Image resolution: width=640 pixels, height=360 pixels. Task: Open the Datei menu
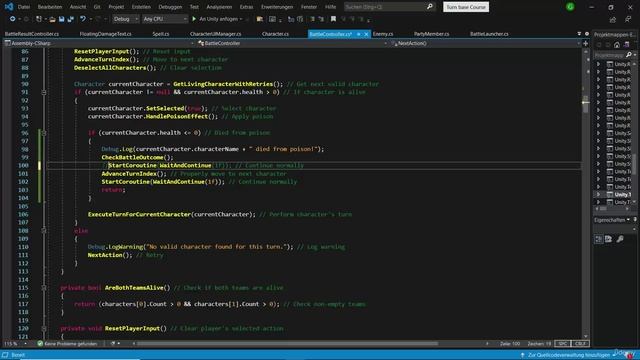point(24,7)
